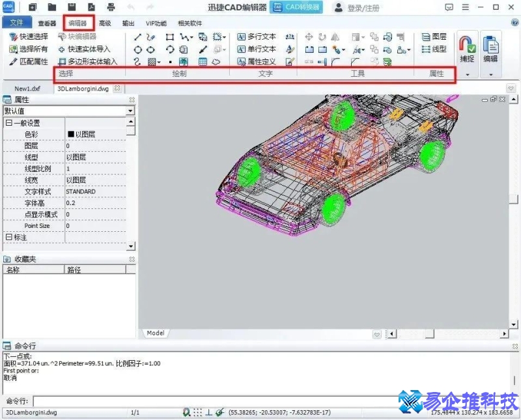The height and width of the screenshot is (420, 521).
Task: Click the 命令行 input field
Action: pos(216,401)
